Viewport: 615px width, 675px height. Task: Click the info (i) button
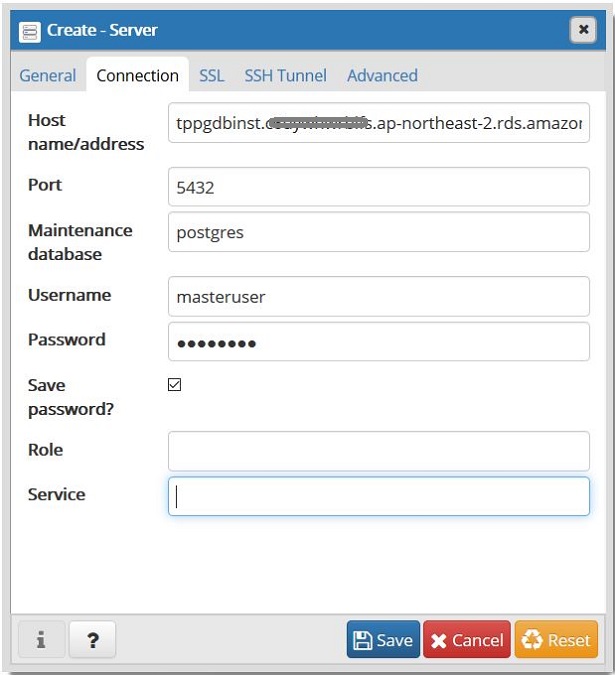click(41, 640)
